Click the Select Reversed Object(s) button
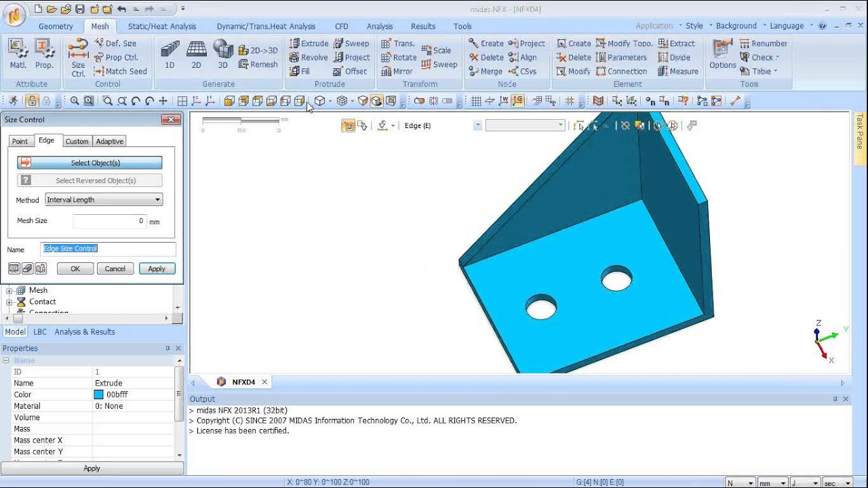This screenshot has height=488, width=868. point(90,180)
